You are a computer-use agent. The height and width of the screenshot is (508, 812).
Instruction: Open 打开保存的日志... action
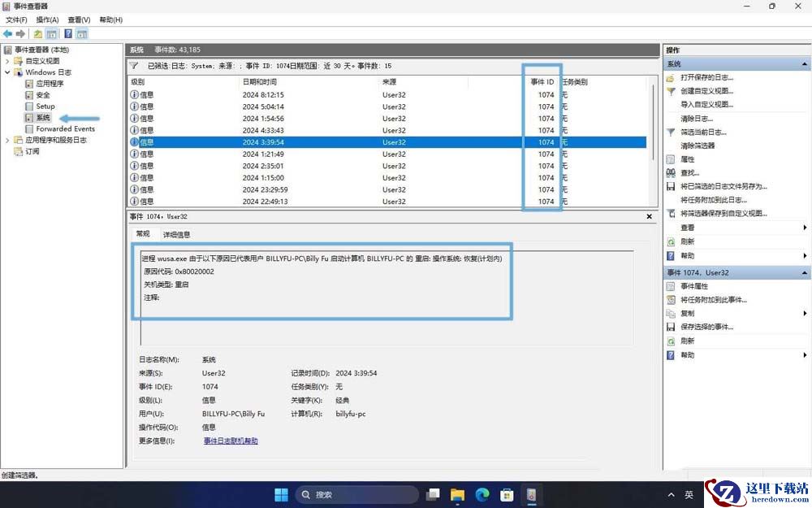coord(707,78)
